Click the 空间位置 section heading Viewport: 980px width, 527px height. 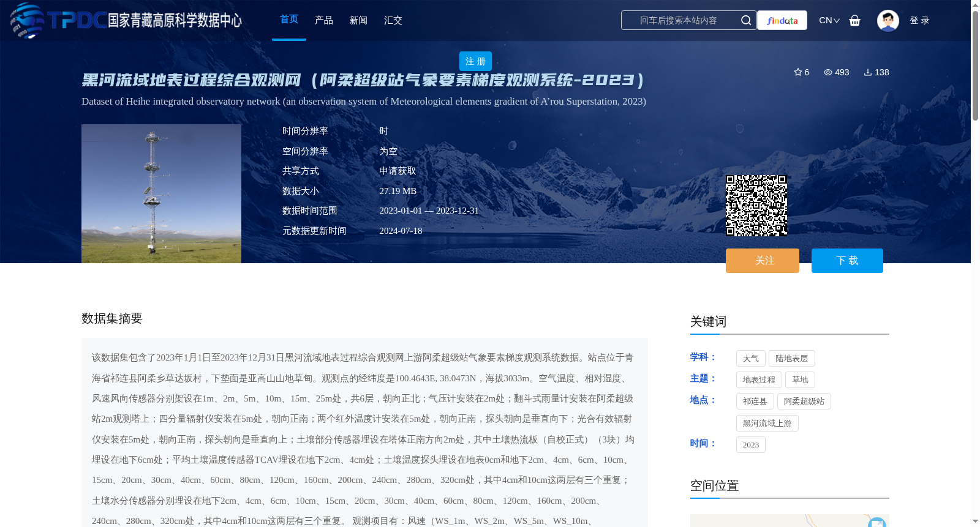click(714, 485)
